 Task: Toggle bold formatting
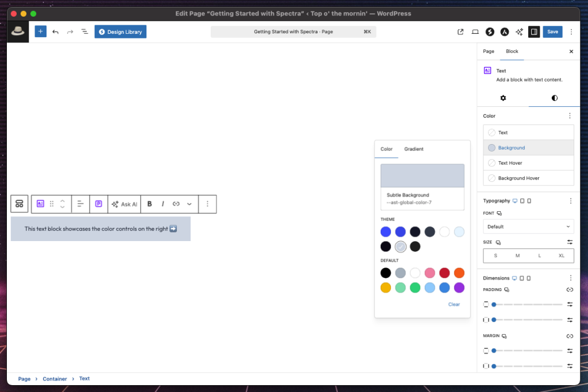[150, 204]
